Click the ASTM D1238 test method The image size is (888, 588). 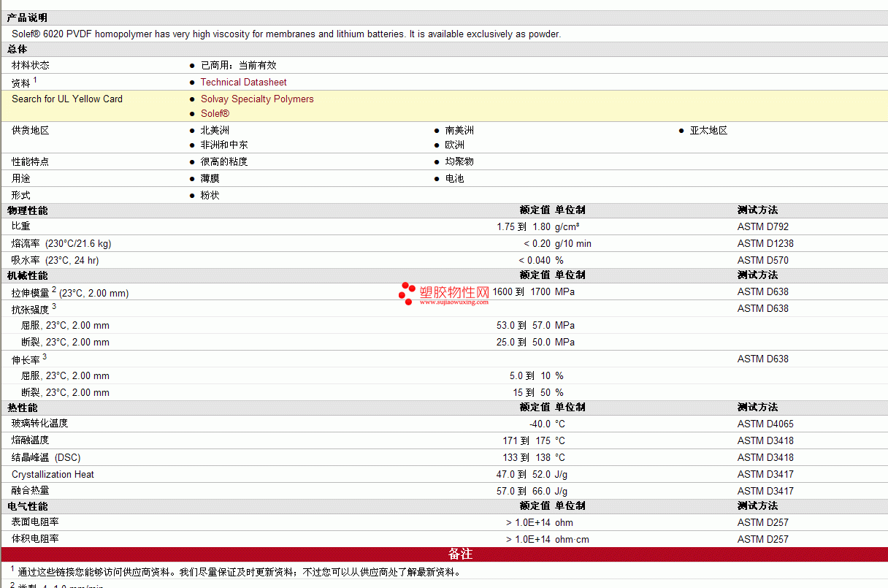coord(765,244)
